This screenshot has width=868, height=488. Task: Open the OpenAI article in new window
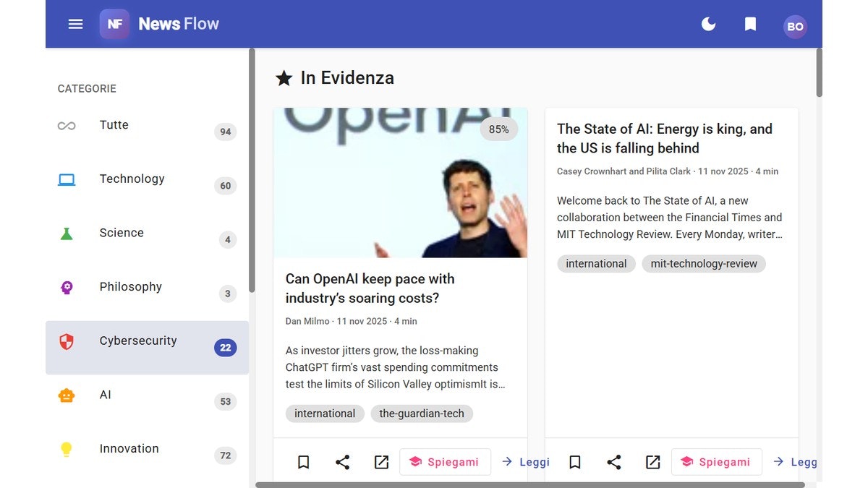click(x=381, y=462)
